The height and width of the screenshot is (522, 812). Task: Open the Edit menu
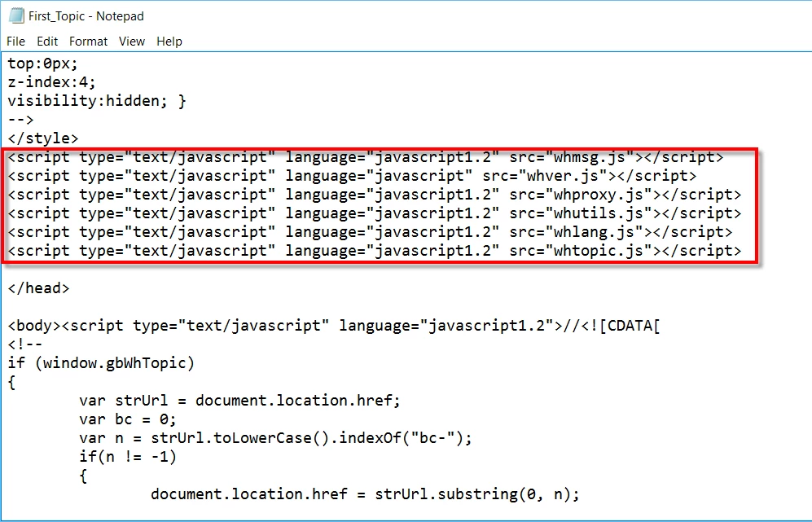tap(47, 42)
